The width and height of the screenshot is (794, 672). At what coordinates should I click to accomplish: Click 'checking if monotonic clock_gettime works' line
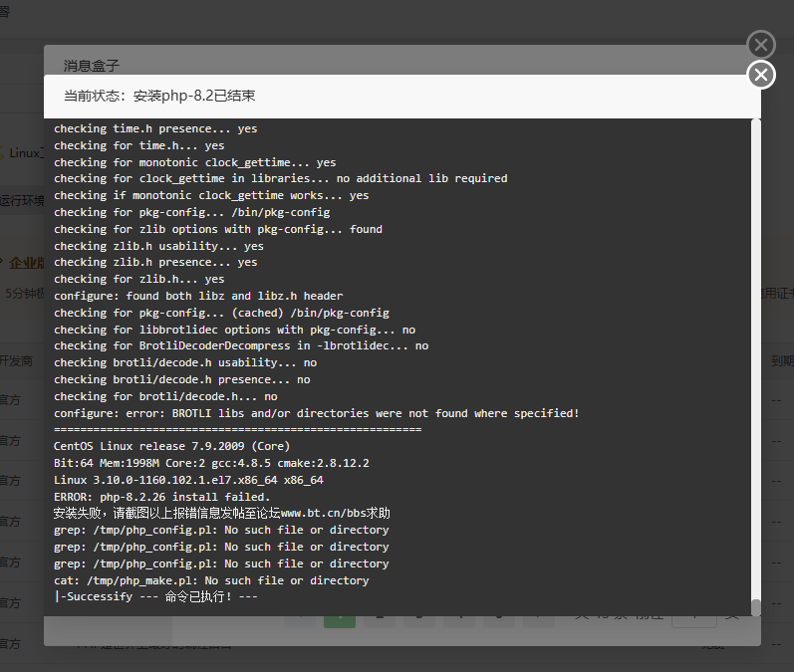(211, 195)
